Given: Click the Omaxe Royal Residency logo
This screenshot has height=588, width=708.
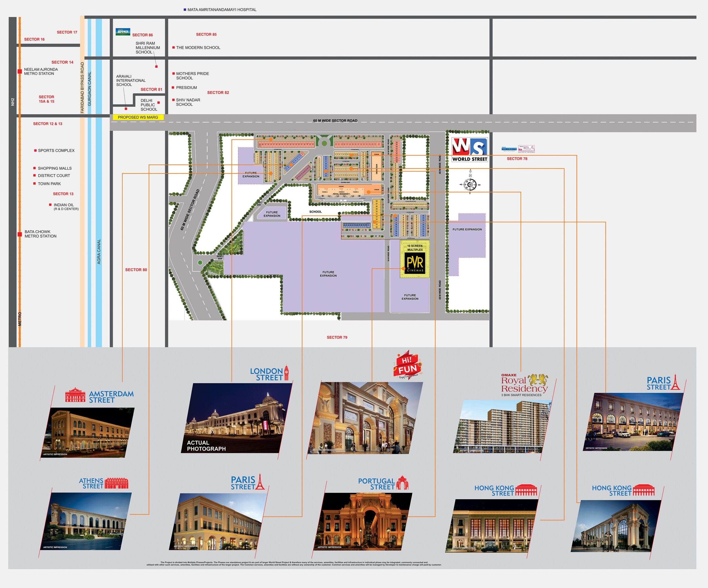Looking at the screenshot, I should tap(524, 385).
